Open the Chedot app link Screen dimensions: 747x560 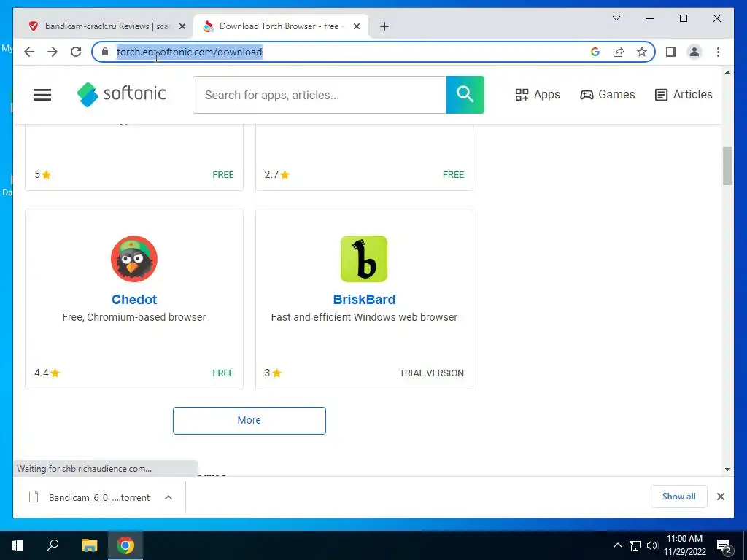[134, 300]
